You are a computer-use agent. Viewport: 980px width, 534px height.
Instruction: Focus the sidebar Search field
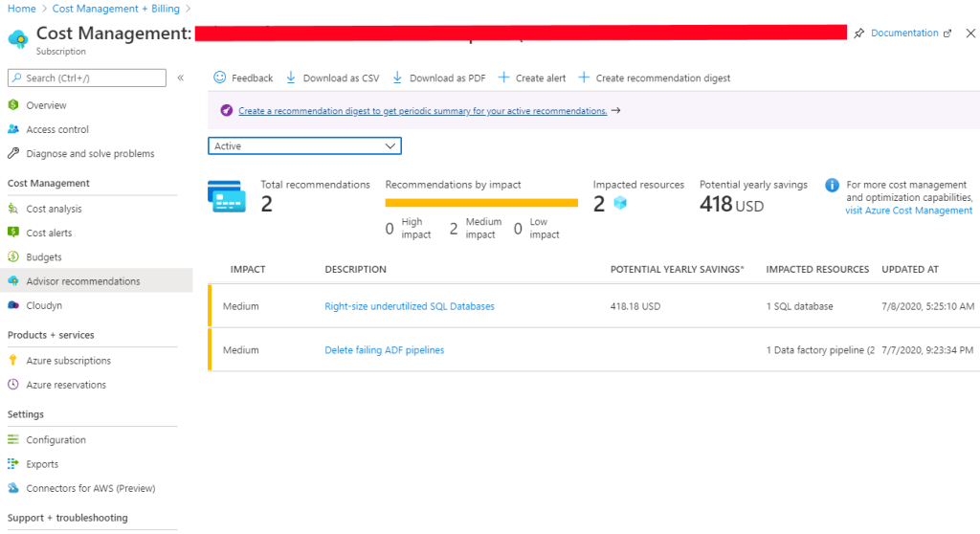coord(91,78)
